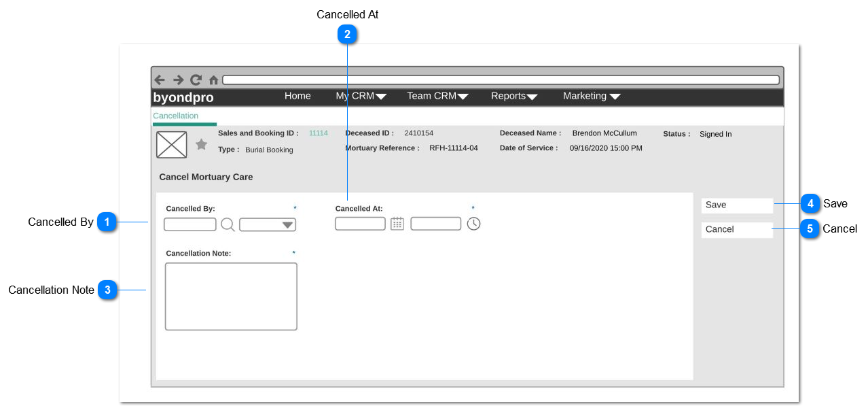Click the Save button
The width and height of the screenshot is (868, 408).
point(737,205)
